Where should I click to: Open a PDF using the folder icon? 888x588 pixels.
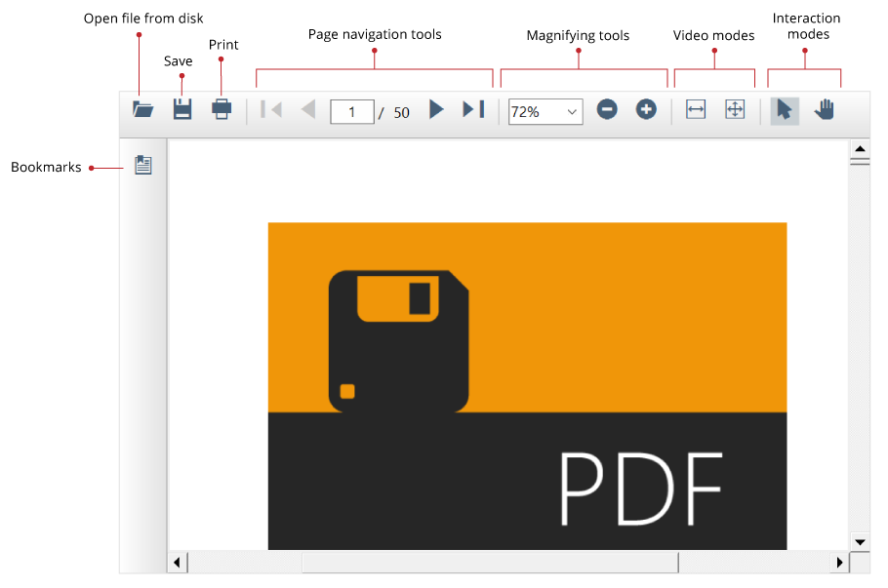click(142, 109)
